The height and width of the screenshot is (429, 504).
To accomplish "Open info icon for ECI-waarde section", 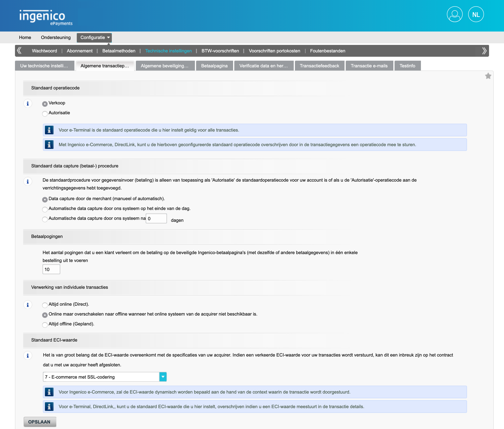I will click(28, 356).
